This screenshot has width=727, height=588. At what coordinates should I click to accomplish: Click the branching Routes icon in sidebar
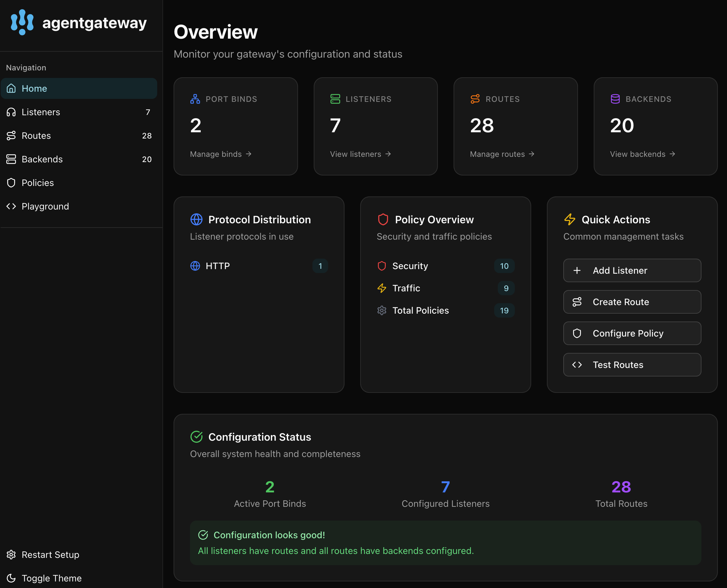(11, 136)
